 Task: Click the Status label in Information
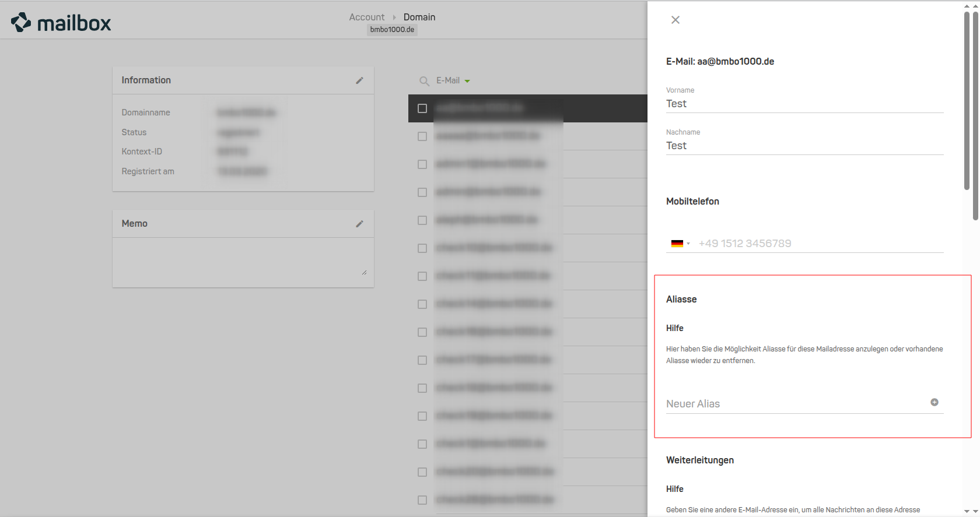[134, 132]
